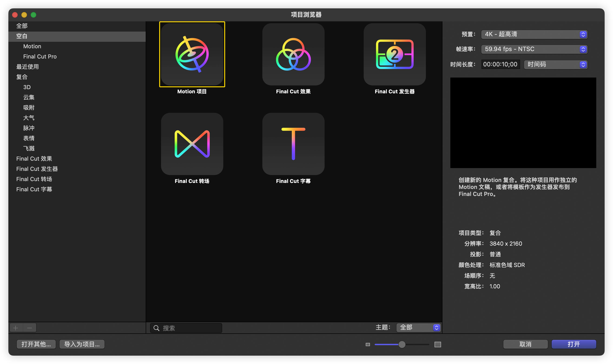Click the 导入为项目... button

[82, 344]
